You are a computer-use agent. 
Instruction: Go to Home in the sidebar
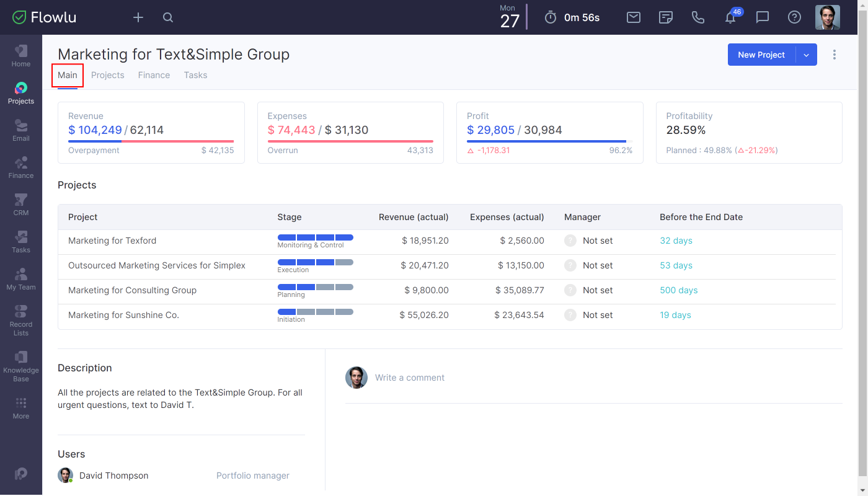coord(21,56)
